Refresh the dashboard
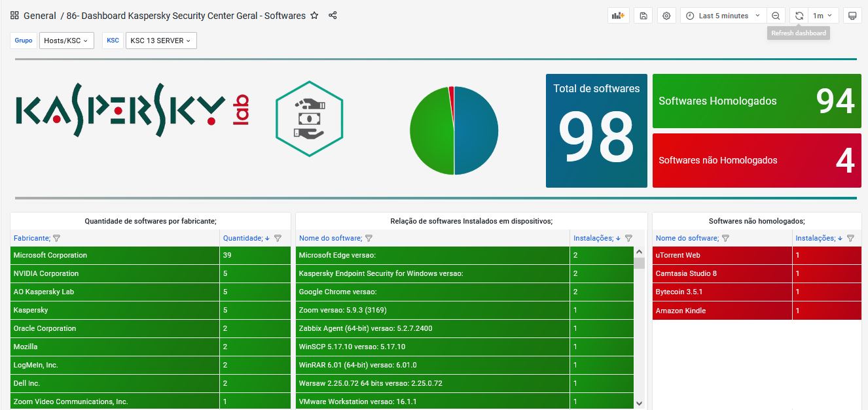Screen dimensions: 868x410 click(799, 16)
